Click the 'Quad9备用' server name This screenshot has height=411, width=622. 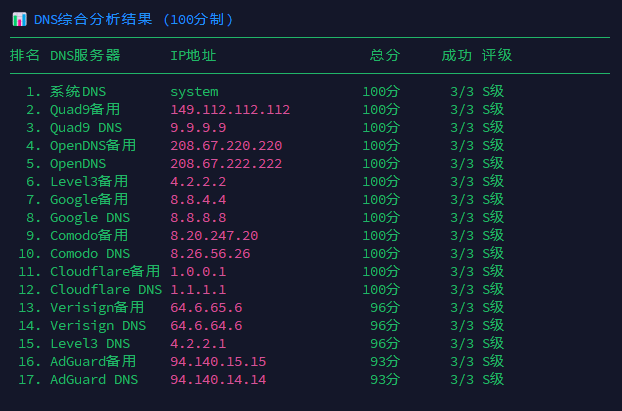(x=85, y=109)
